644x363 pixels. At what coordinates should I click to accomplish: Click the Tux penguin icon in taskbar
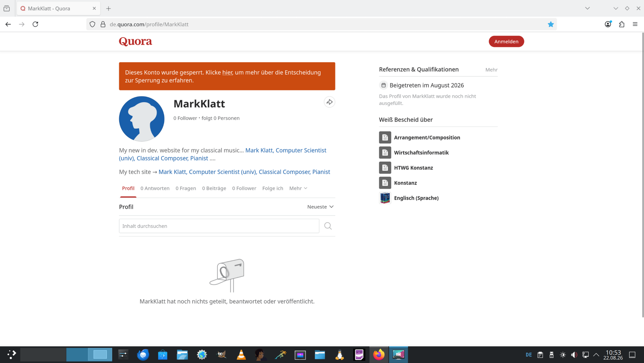point(340,355)
